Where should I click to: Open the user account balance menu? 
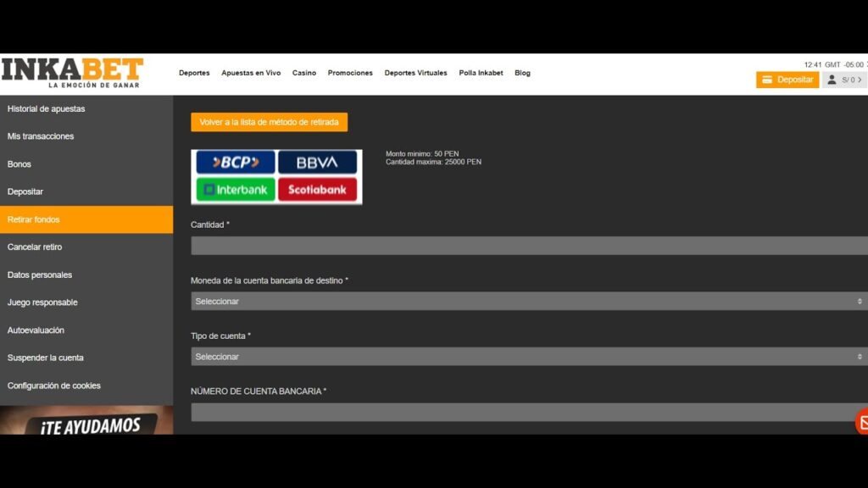845,80
